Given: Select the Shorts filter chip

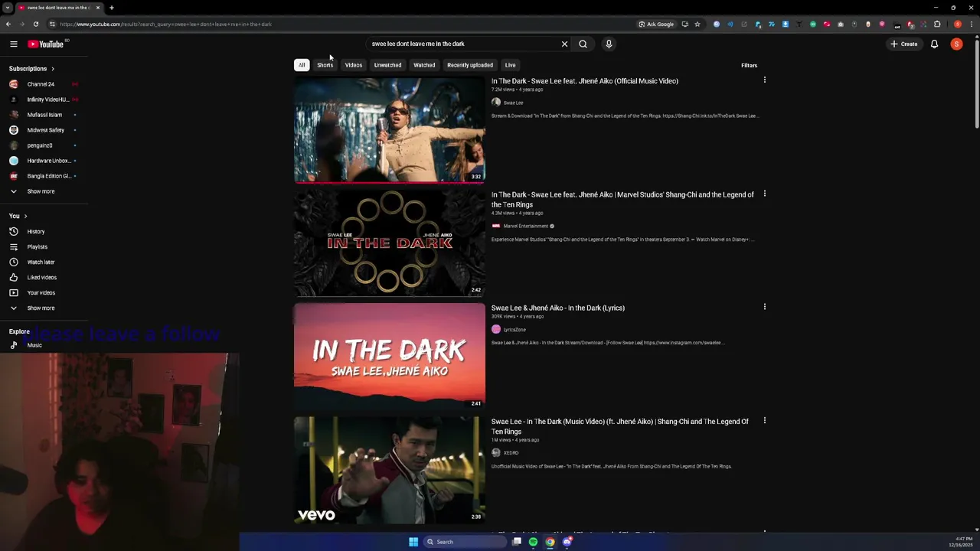Looking at the screenshot, I should click(x=325, y=65).
